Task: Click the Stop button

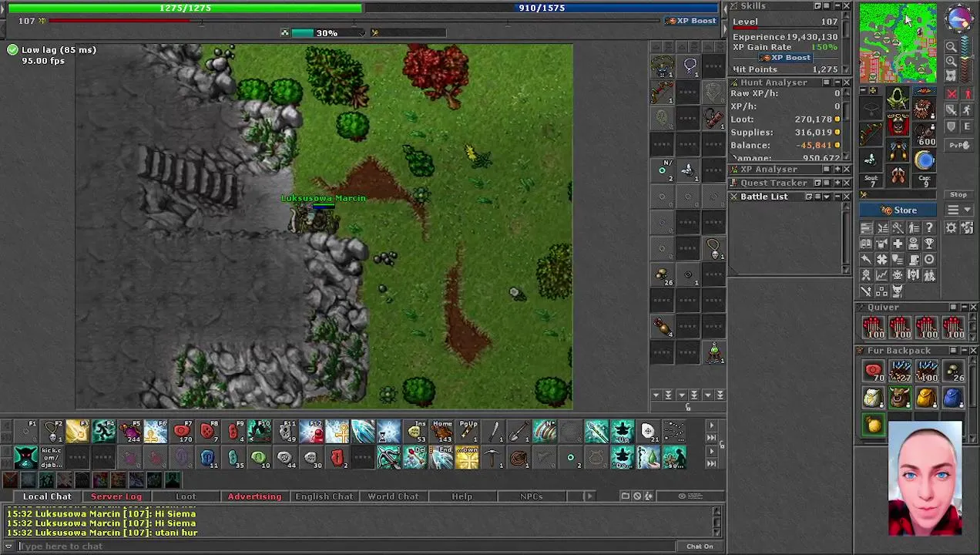Action: [x=958, y=194]
